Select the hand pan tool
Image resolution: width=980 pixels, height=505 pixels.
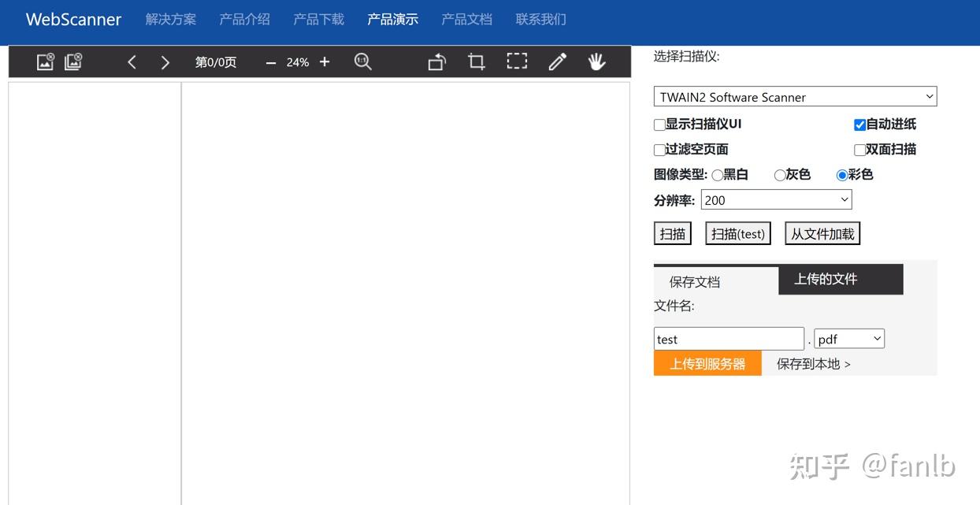[x=597, y=61]
